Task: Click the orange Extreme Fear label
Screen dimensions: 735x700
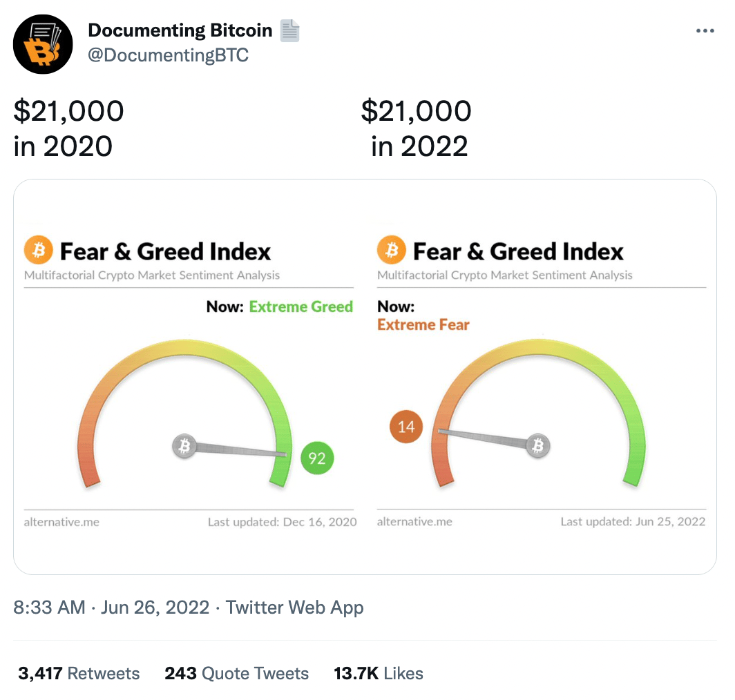Action: click(423, 324)
